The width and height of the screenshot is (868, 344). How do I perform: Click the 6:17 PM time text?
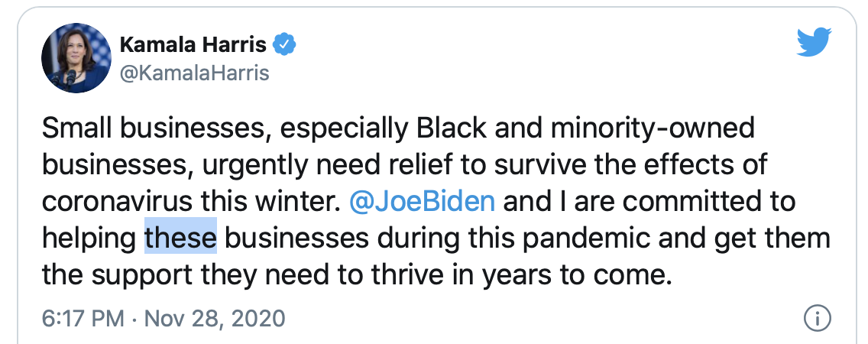click(x=83, y=319)
